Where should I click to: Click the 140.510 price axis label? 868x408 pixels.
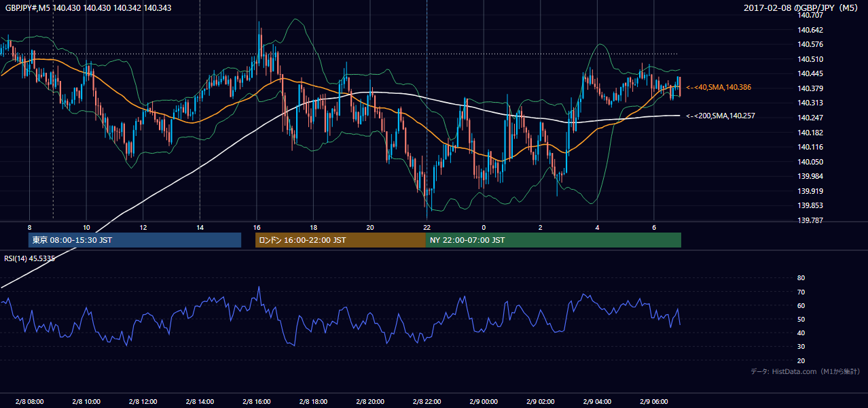pos(810,59)
